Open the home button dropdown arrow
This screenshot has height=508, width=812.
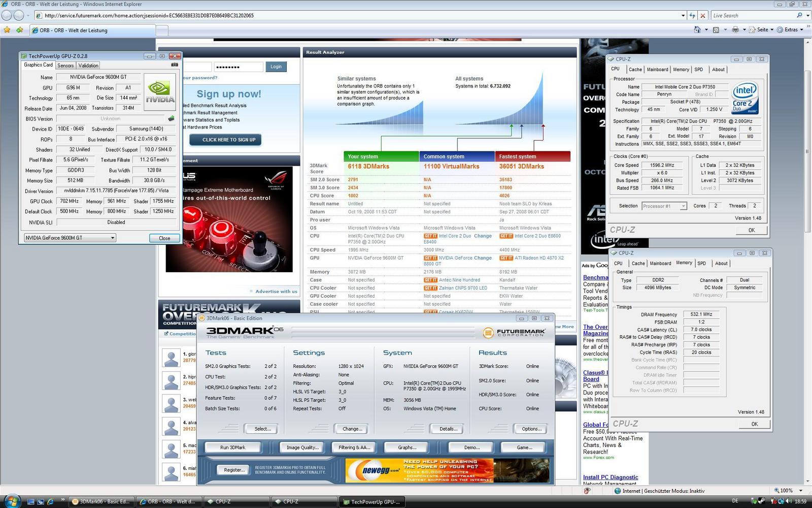pos(706,30)
